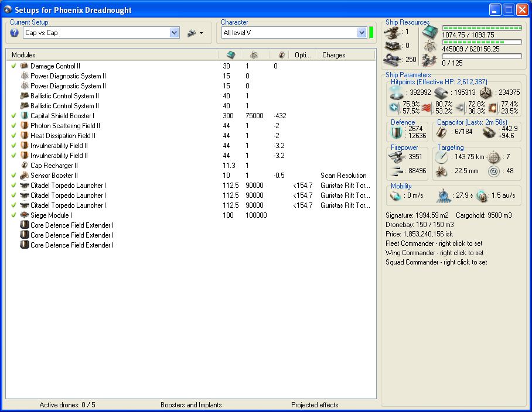Select the Heat Dissipation Field II row
Image resolution: width=532 pixels, height=412 pixels.
pos(191,136)
